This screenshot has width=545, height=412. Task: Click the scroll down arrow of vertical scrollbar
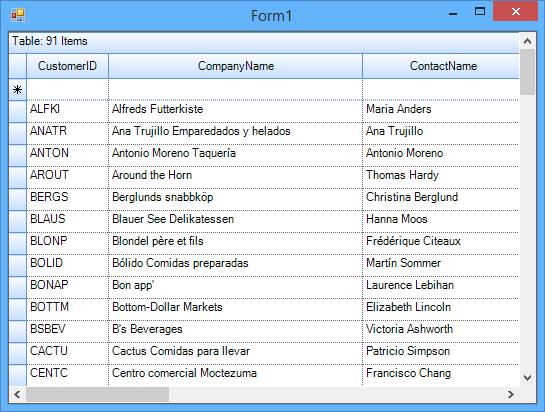pyautogui.click(x=527, y=377)
